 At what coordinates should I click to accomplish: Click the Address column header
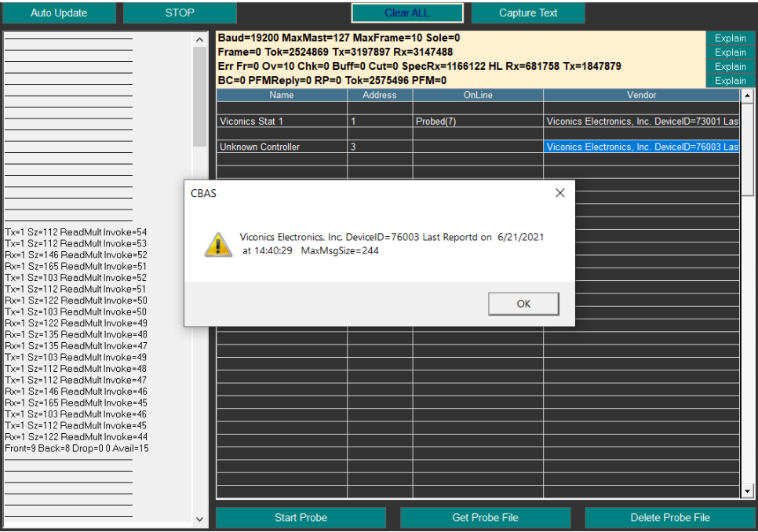tap(380, 95)
